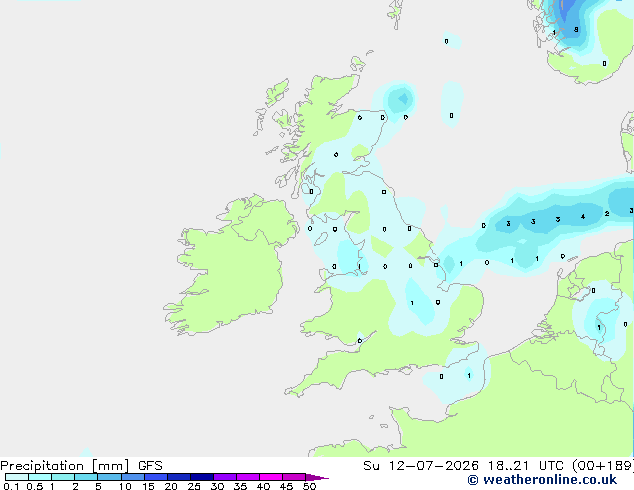The height and width of the screenshot is (490, 634).
Task: Click the 0.1–0.5 mm legend color swatch
Action: coord(17,477)
